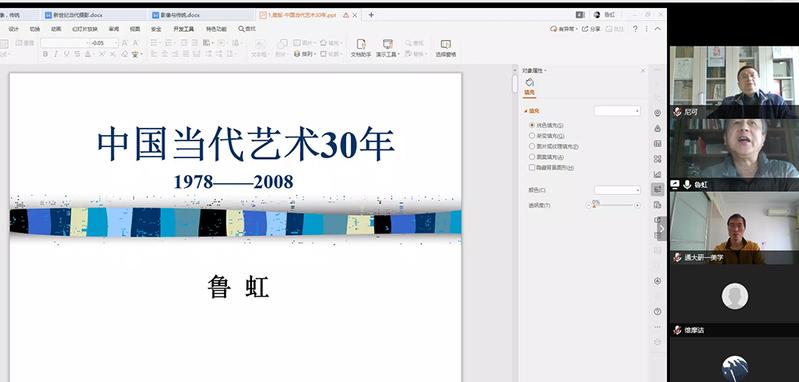Click the four-squares icon in right sidebar
The width and height of the screenshot is (799, 382).
(657, 159)
